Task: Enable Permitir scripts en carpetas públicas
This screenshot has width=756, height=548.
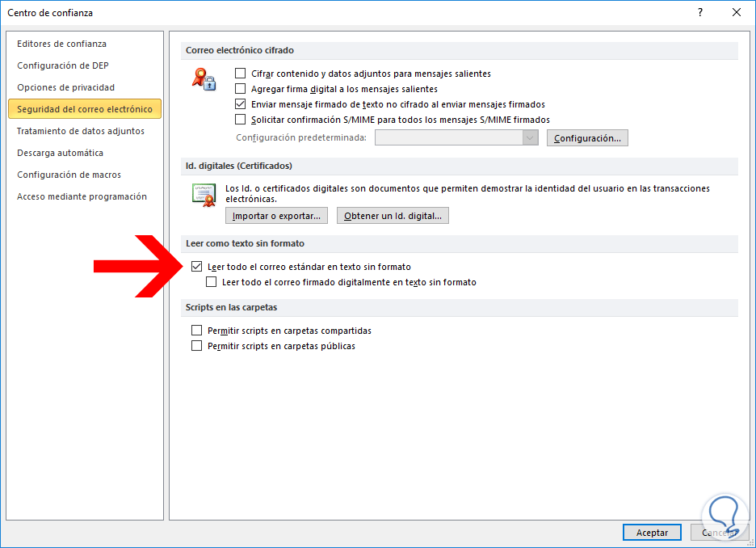Action: tap(197, 346)
